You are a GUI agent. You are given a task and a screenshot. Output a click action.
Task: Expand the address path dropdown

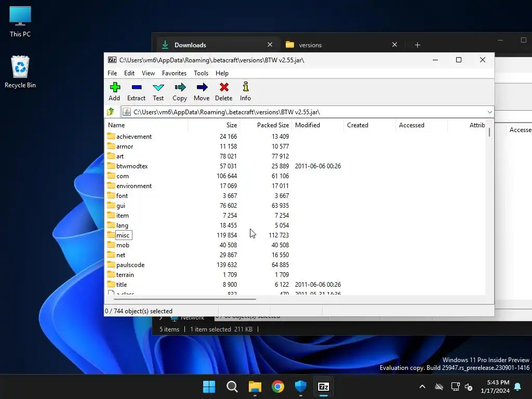pos(489,112)
